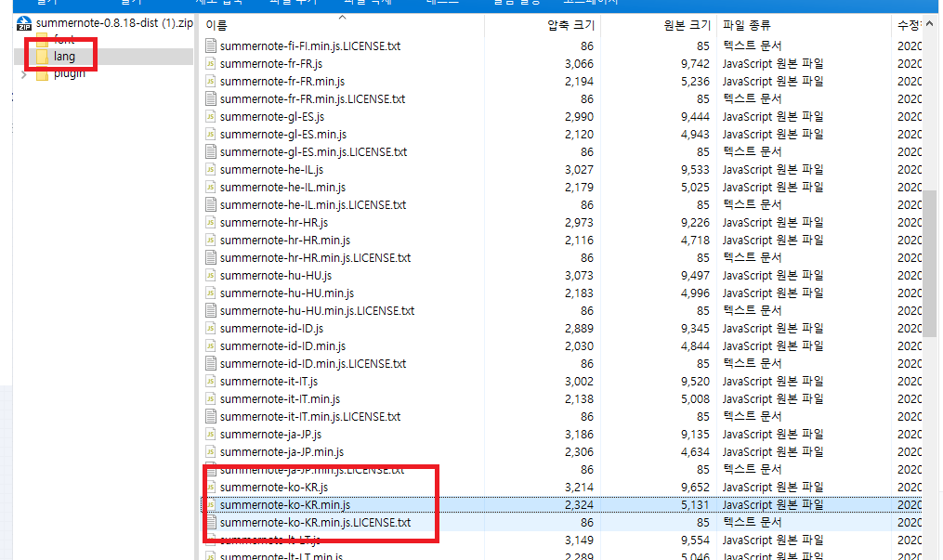Click the compressed size value 2,194
This screenshot has width=943, height=560.
[579, 81]
